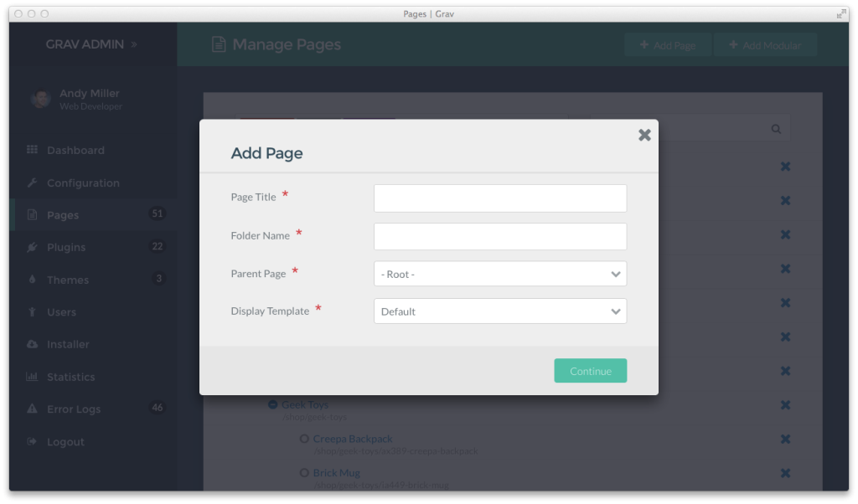Close the Add Page dialog
This screenshot has width=858, height=504.
tap(644, 135)
